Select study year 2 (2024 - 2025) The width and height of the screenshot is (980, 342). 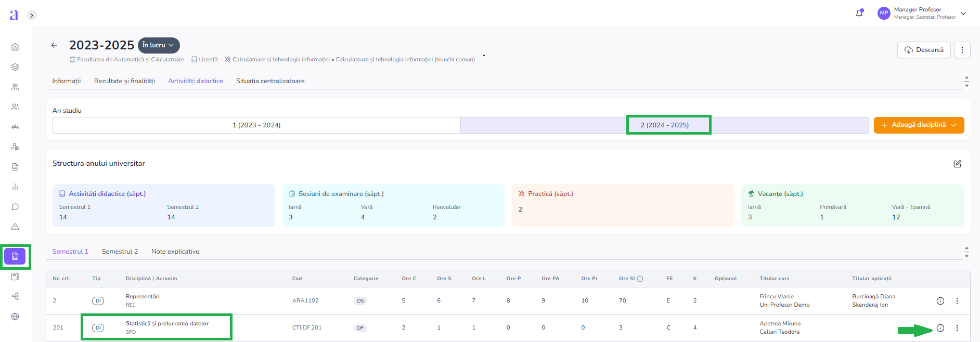tap(664, 125)
